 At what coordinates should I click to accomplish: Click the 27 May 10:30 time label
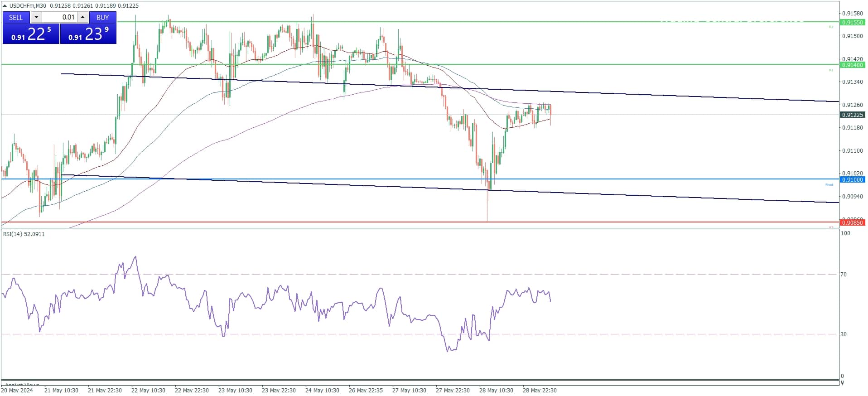409,391
